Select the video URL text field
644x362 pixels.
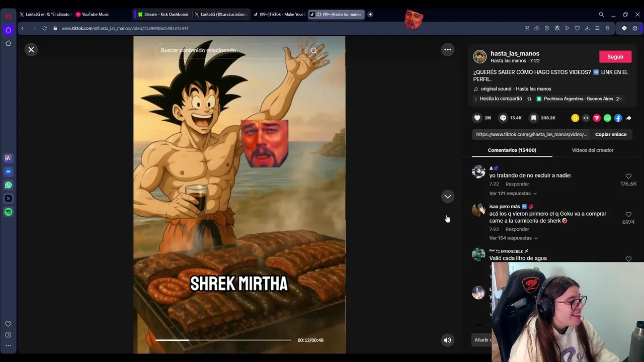(531, 134)
